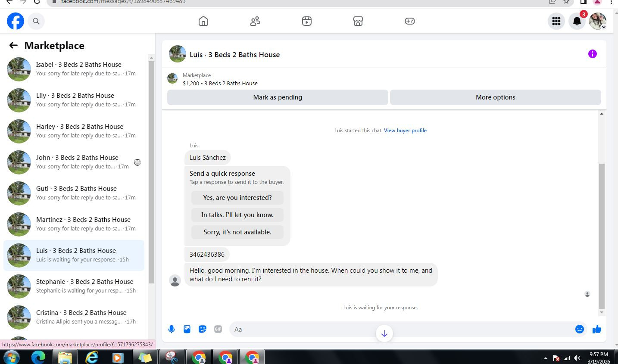Image resolution: width=618 pixels, height=364 pixels.
Task: Click the '3462436386' message bubble
Action: coord(207,255)
